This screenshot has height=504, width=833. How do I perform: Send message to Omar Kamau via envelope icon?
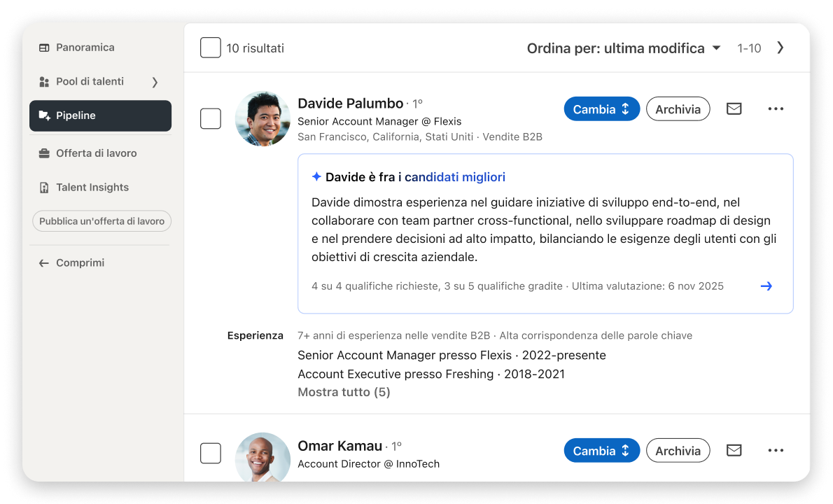point(734,450)
